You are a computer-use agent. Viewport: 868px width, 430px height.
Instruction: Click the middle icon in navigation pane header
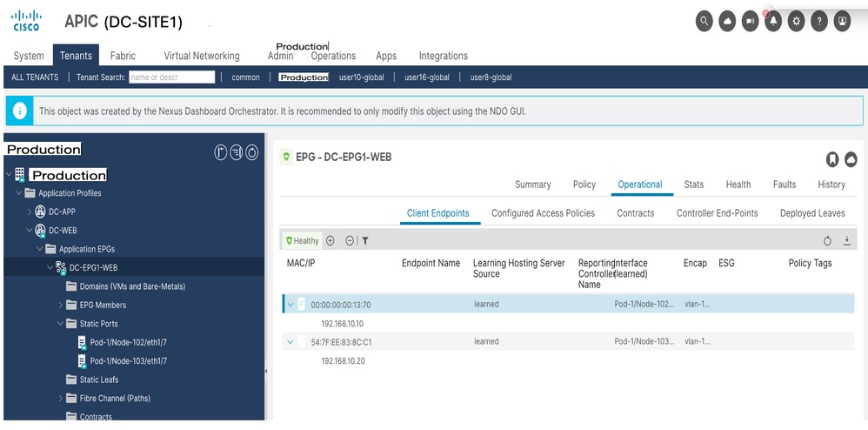[x=237, y=152]
